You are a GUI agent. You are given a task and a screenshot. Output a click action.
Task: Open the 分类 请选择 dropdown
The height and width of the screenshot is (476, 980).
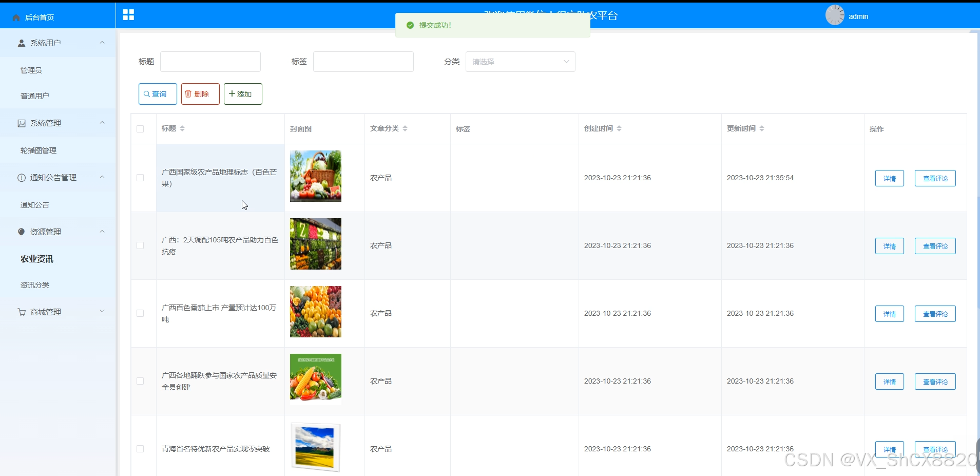tap(520, 62)
